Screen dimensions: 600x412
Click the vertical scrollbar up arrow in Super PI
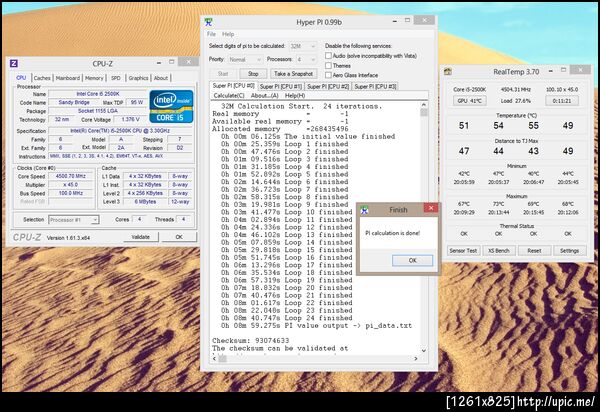(424, 104)
